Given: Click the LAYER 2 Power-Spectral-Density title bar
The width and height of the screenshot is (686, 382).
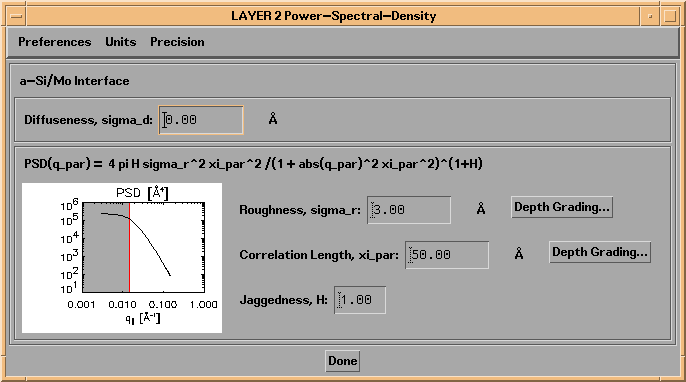Looking at the screenshot, I should (333, 16).
